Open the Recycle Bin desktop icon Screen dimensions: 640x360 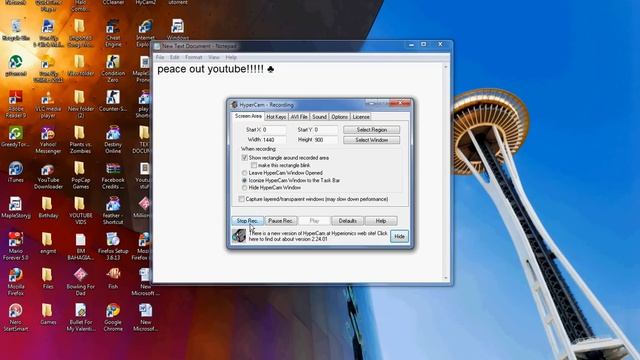click(16, 29)
